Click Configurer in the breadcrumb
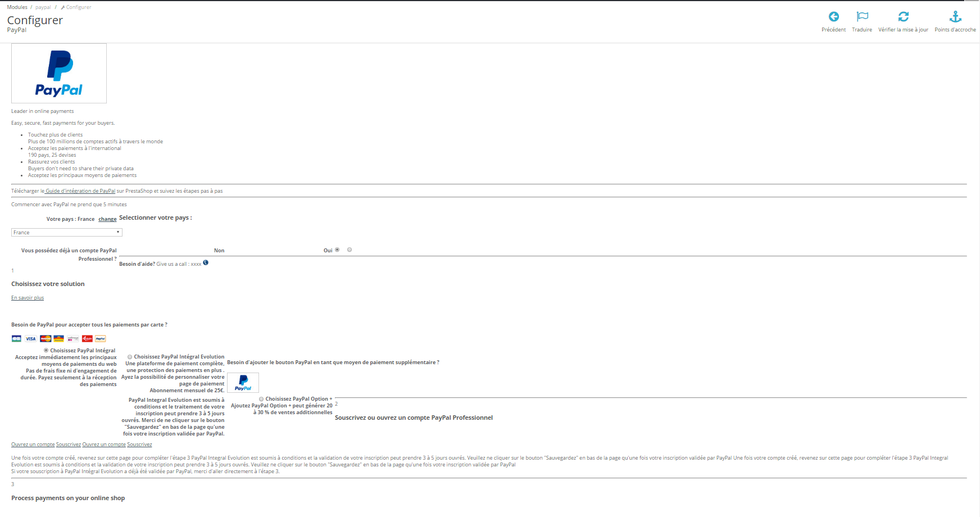 (x=76, y=7)
